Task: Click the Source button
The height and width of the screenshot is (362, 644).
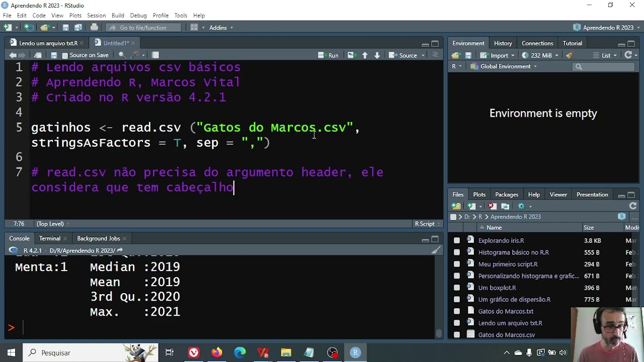Action: coord(403,55)
